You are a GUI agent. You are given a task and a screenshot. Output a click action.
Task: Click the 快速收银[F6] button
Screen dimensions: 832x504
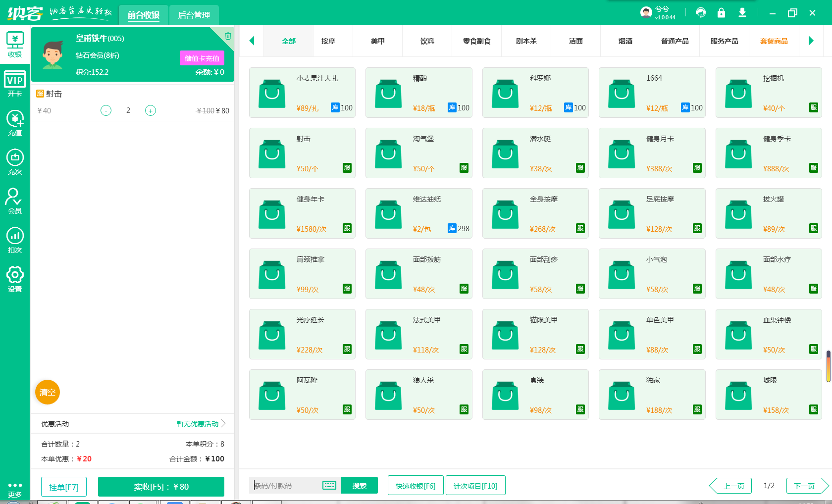click(416, 485)
